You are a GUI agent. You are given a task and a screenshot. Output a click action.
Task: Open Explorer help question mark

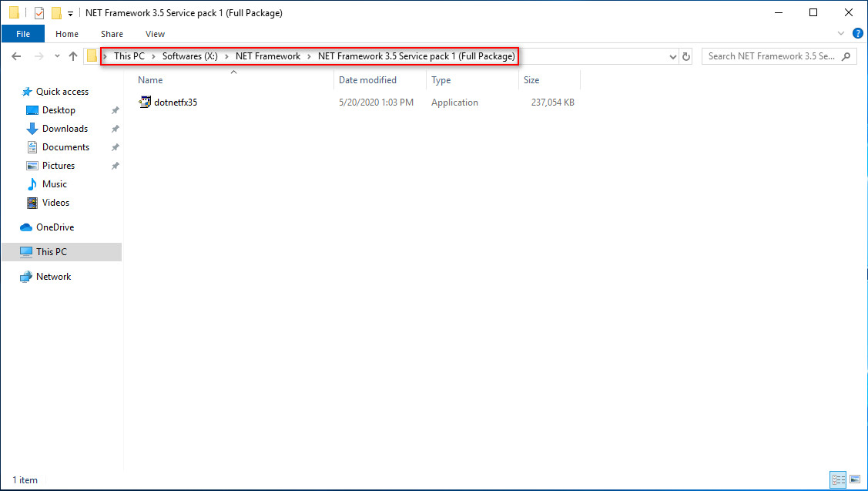click(x=858, y=33)
